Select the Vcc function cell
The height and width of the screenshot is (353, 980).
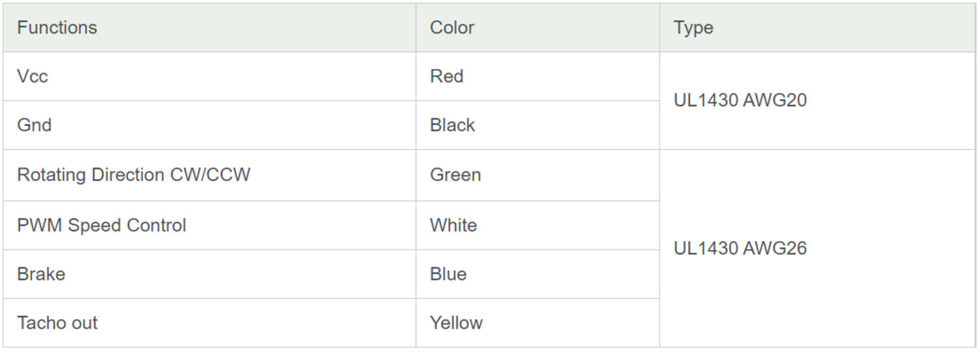pyautogui.click(x=33, y=76)
